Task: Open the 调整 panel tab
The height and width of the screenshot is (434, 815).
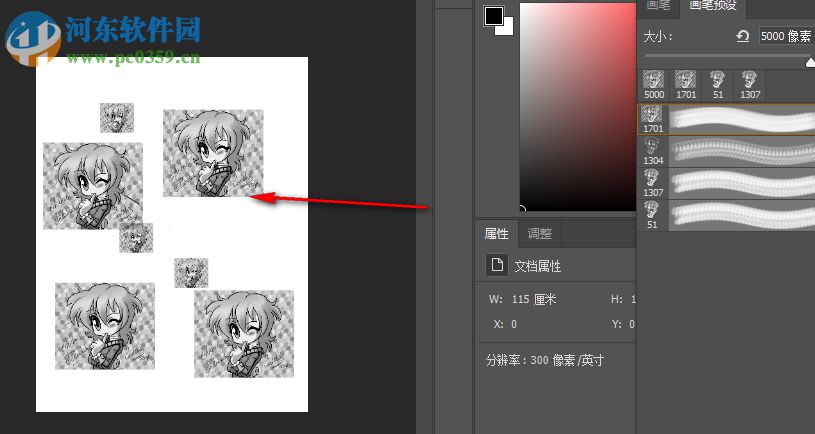Action: [540, 234]
